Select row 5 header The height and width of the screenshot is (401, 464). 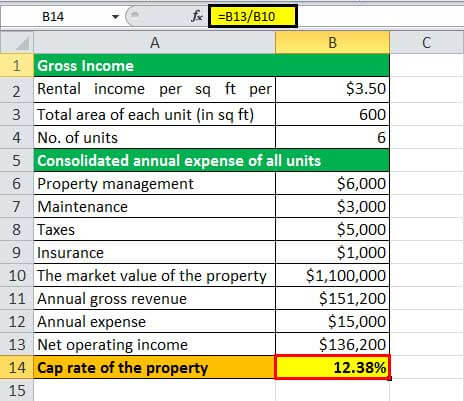point(17,160)
